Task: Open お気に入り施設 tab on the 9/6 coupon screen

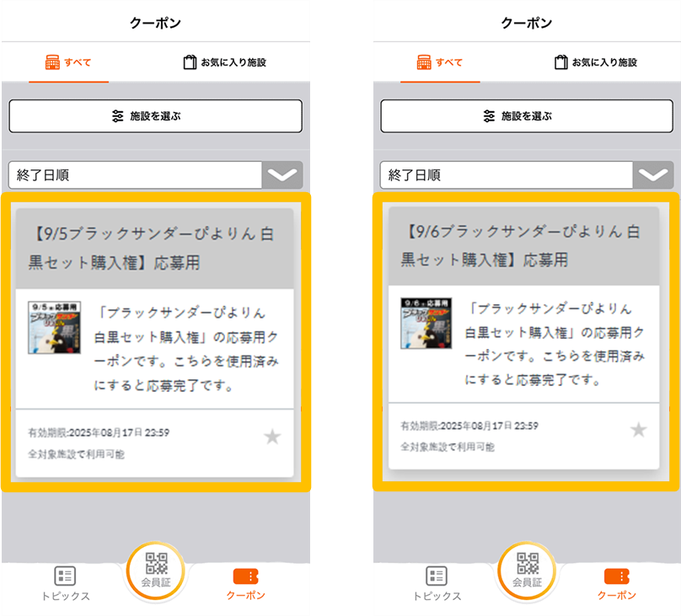Action: click(596, 62)
